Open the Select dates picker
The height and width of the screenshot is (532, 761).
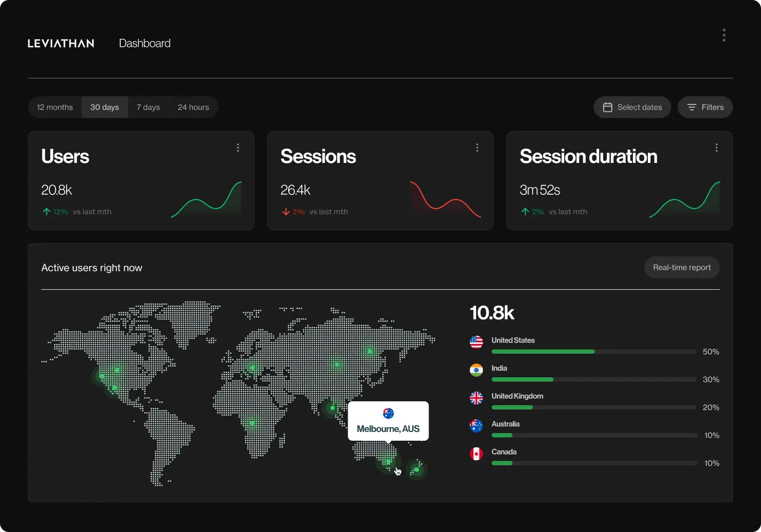pos(632,107)
